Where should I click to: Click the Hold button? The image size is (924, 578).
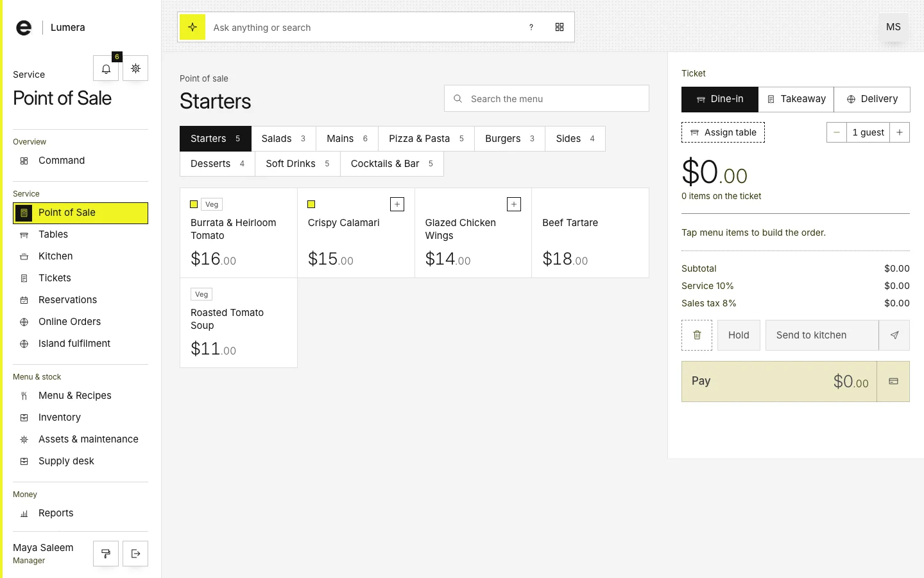coord(739,335)
